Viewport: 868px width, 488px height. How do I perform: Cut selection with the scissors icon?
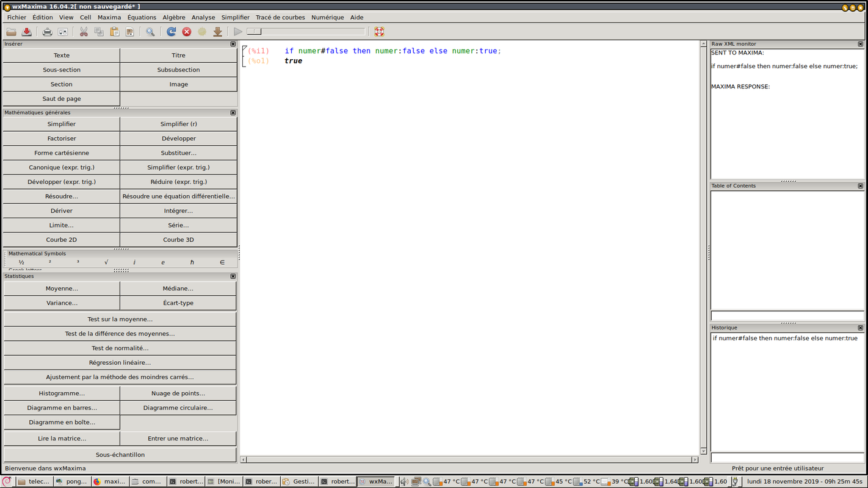point(84,32)
